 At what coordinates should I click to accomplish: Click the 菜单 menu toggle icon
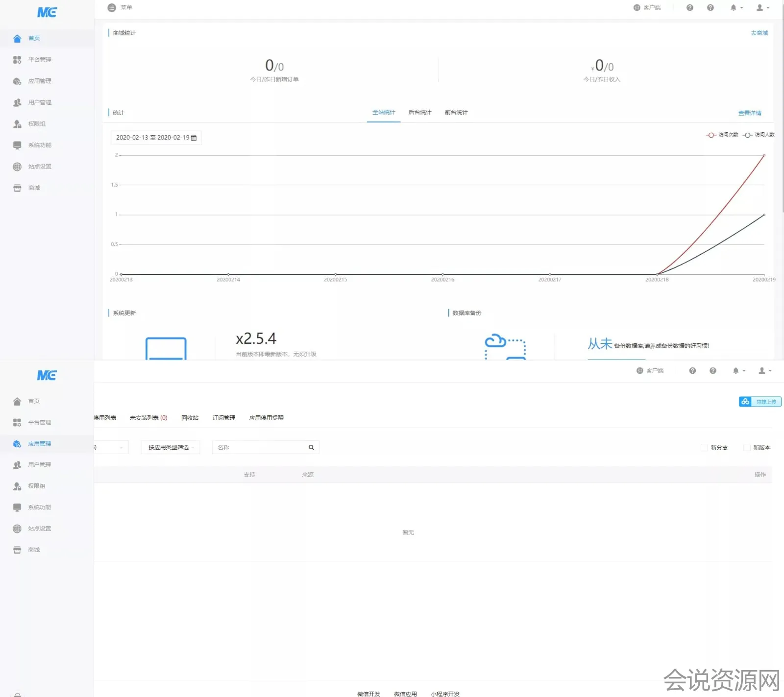112,8
